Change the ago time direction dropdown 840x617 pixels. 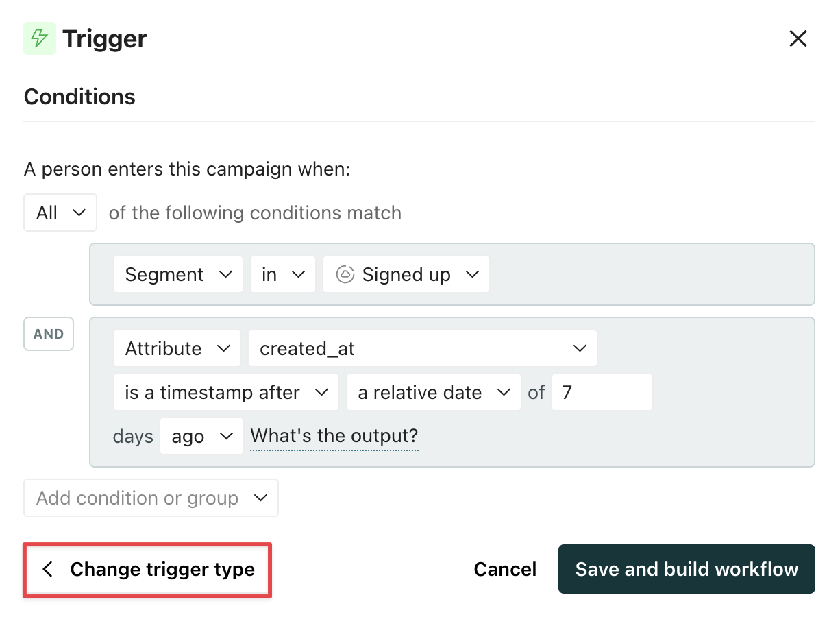[201, 436]
